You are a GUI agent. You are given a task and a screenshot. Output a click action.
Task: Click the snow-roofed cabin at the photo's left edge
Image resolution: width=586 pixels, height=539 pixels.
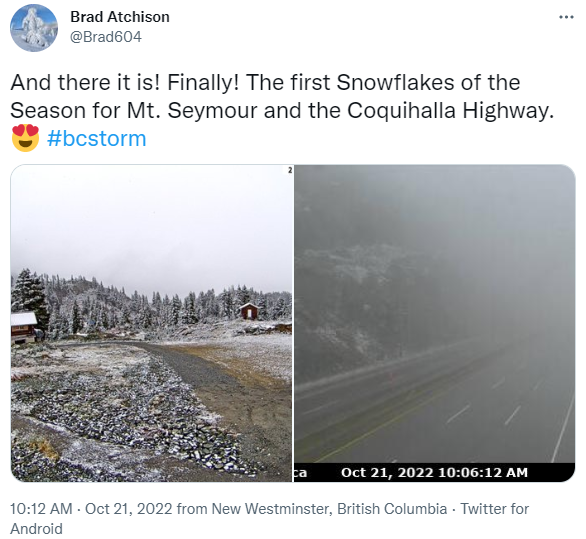24,327
